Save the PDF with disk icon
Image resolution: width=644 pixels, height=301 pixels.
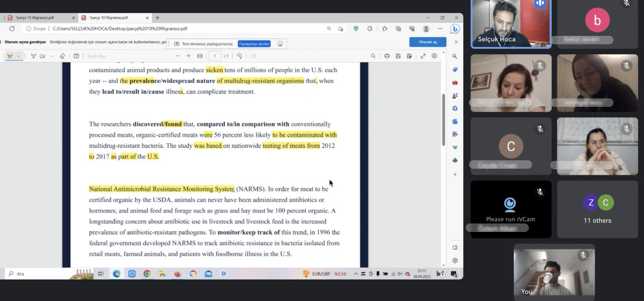398,56
